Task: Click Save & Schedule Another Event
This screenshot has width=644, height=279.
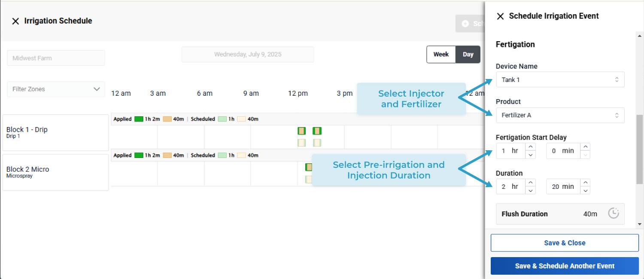Action: click(x=565, y=266)
